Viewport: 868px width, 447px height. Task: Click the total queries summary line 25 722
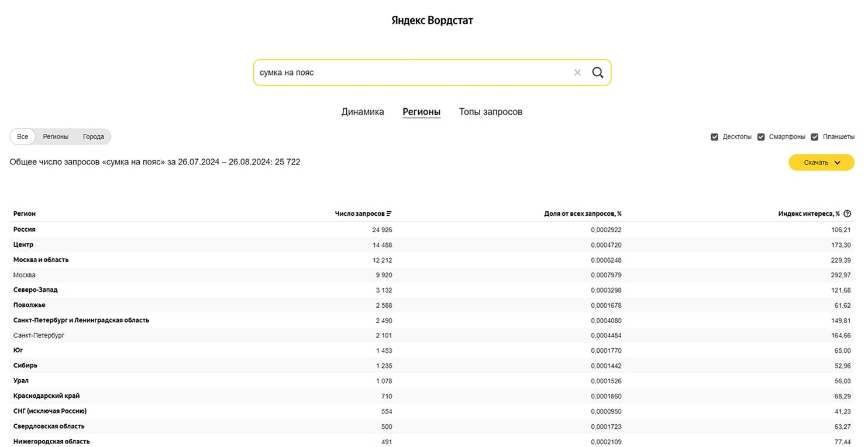155,162
